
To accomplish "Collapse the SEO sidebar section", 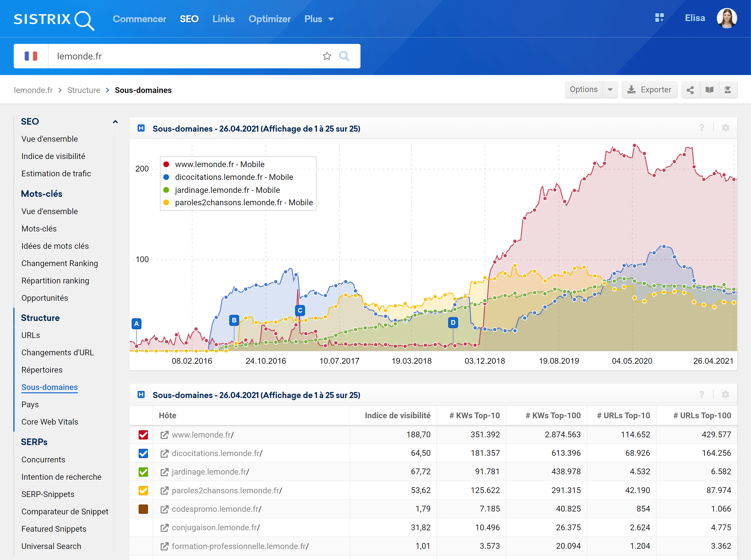I will click(x=115, y=122).
